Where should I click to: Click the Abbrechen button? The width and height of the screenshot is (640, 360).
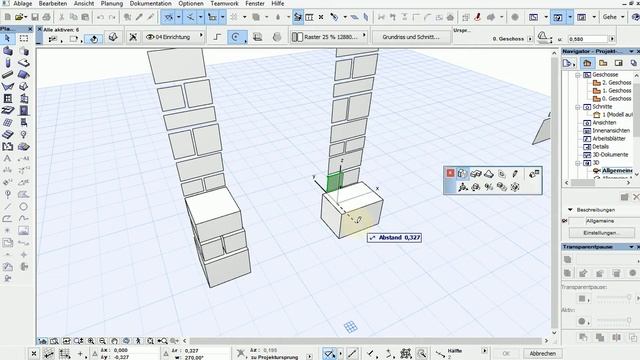542,353
